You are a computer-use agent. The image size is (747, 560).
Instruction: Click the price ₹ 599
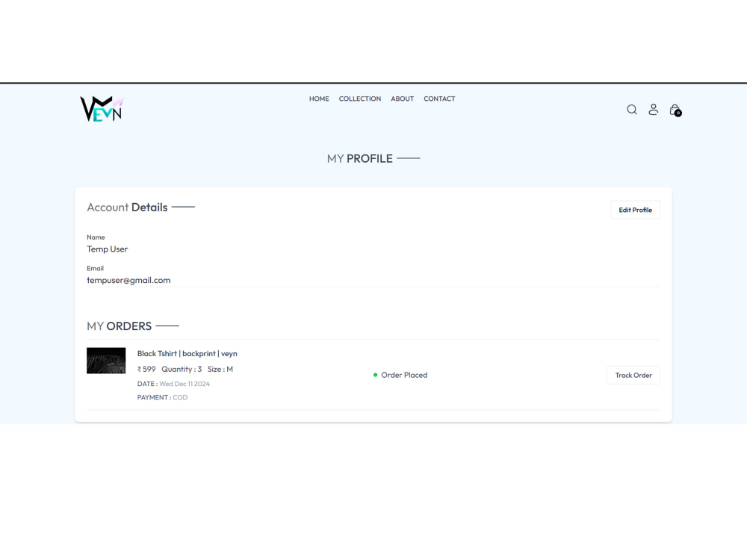(146, 369)
